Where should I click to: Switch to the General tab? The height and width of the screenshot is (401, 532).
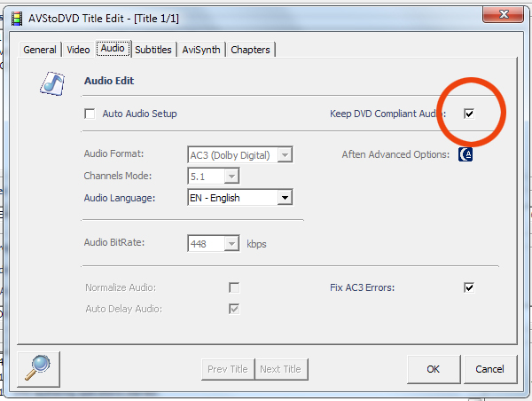(40, 50)
